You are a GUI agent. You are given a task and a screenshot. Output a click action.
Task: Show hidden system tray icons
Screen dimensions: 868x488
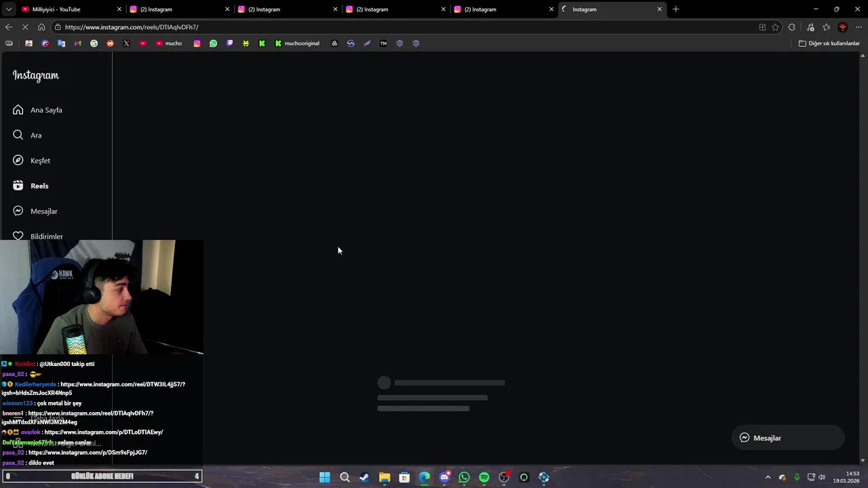pos(768,477)
